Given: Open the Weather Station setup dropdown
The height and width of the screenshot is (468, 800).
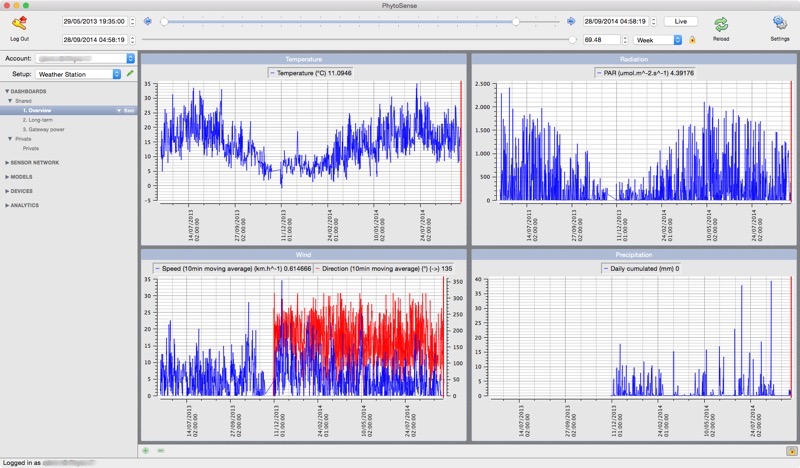Looking at the screenshot, I should (78, 74).
